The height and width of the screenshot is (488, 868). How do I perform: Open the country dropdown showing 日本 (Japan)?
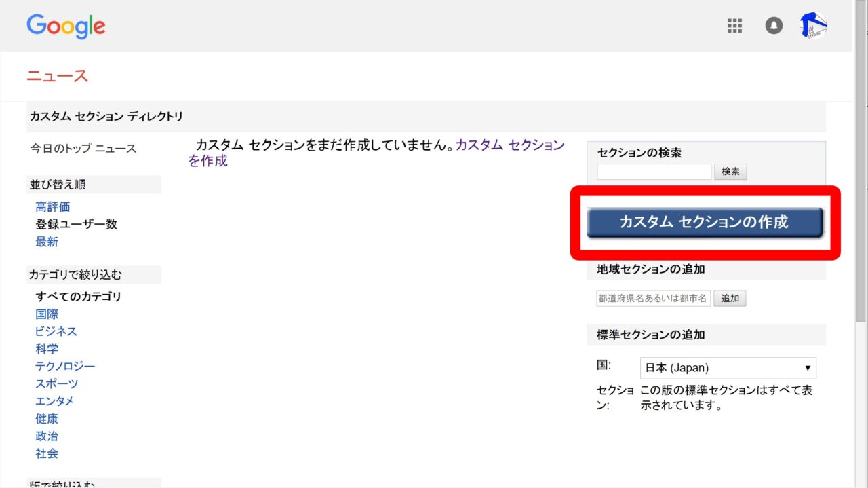coord(728,368)
